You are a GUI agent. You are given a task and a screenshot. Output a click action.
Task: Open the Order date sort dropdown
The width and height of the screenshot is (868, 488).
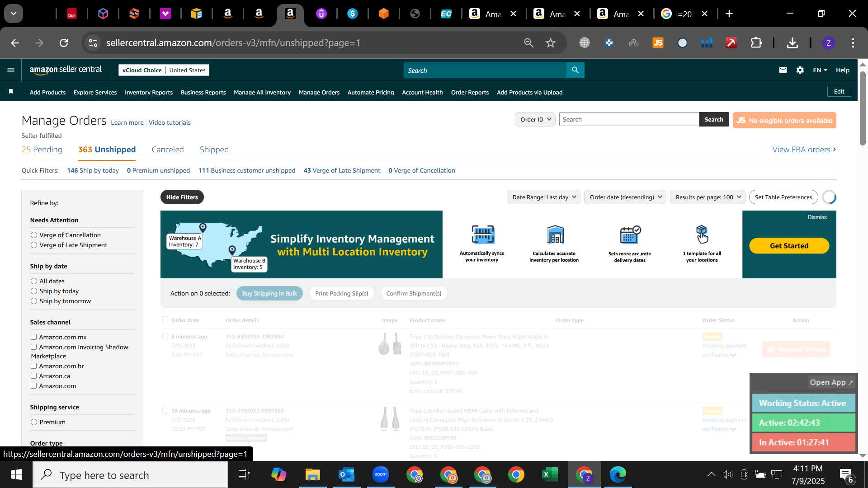[x=625, y=197]
